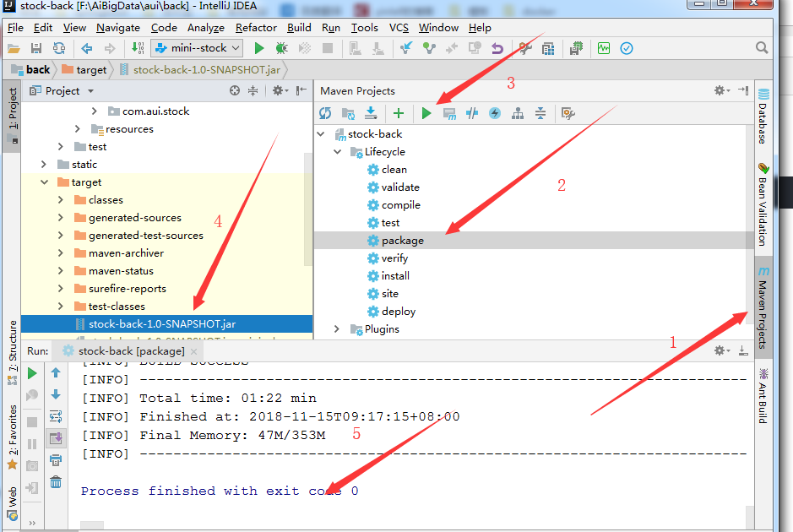Click the Project tree vertical scrollbar
The width and height of the screenshot is (793, 532).
point(308,210)
